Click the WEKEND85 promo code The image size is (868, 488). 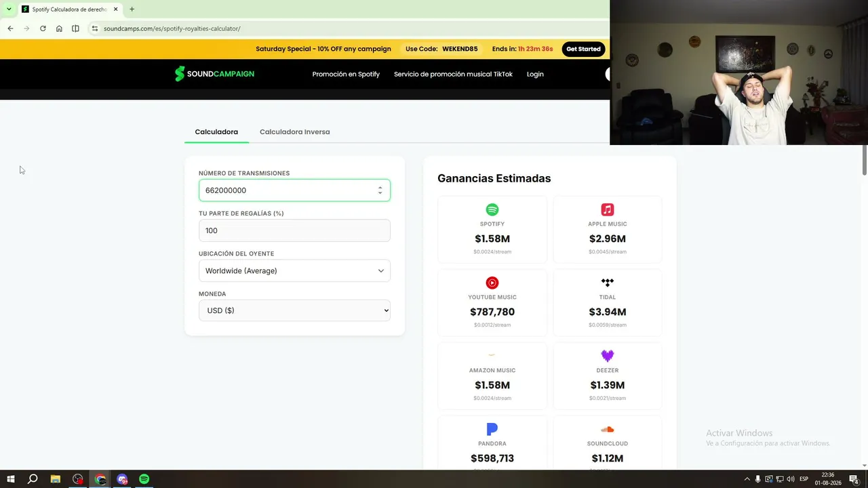460,49
